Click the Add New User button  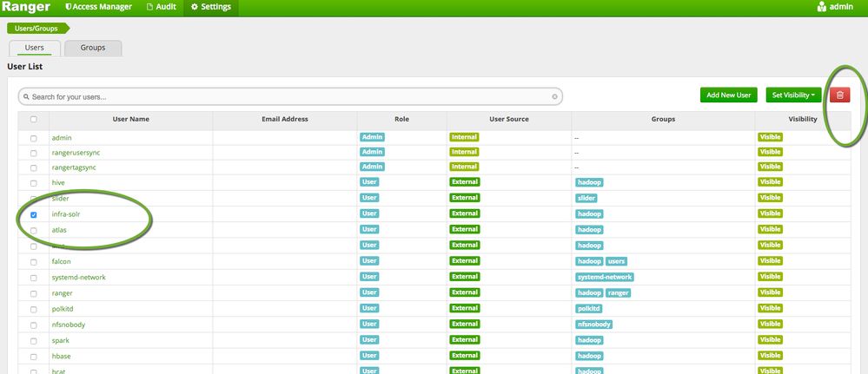tap(730, 95)
